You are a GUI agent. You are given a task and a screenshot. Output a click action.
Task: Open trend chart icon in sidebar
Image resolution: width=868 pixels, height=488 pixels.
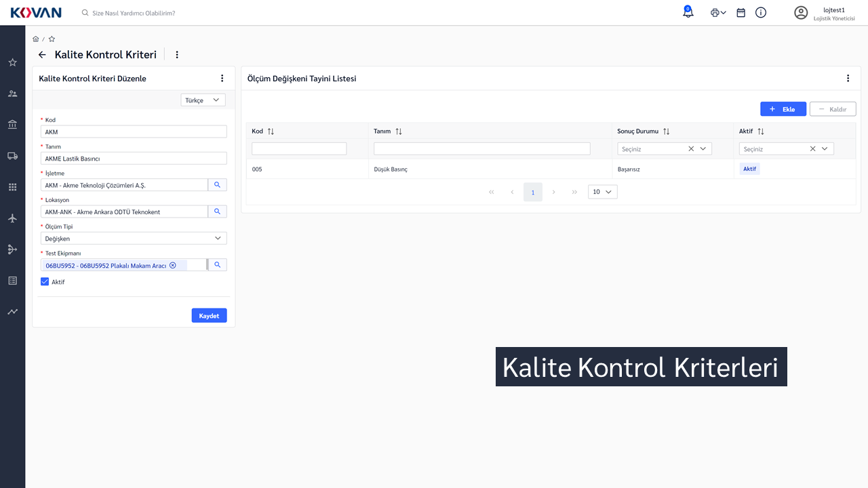click(x=12, y=312)
